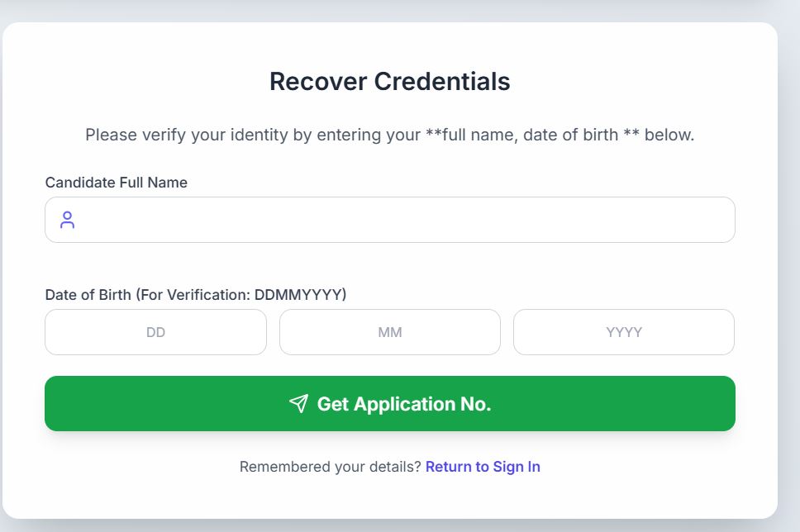Click the 'Get Application No.' button text
800x532 pixels.
(x=404, y=404)
